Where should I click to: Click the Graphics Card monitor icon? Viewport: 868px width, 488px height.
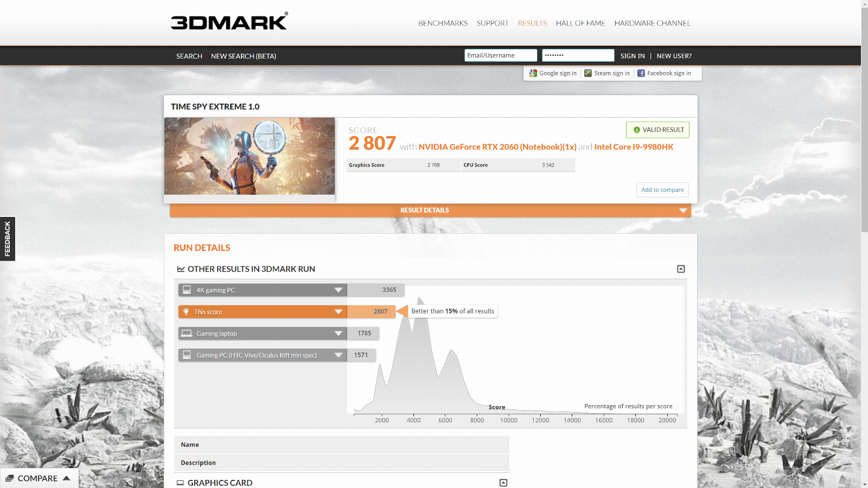coord(180,483)
